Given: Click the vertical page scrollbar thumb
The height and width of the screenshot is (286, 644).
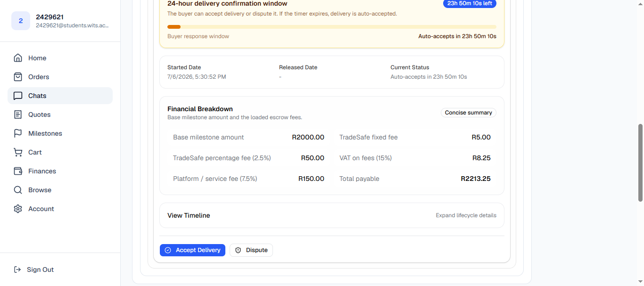Looking at the screenshot, I should pos(640,163).
